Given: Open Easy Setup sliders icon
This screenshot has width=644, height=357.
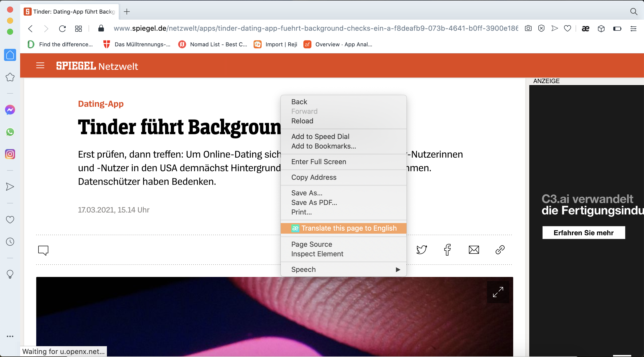Looking at the screenshot, I should point(633,29).
